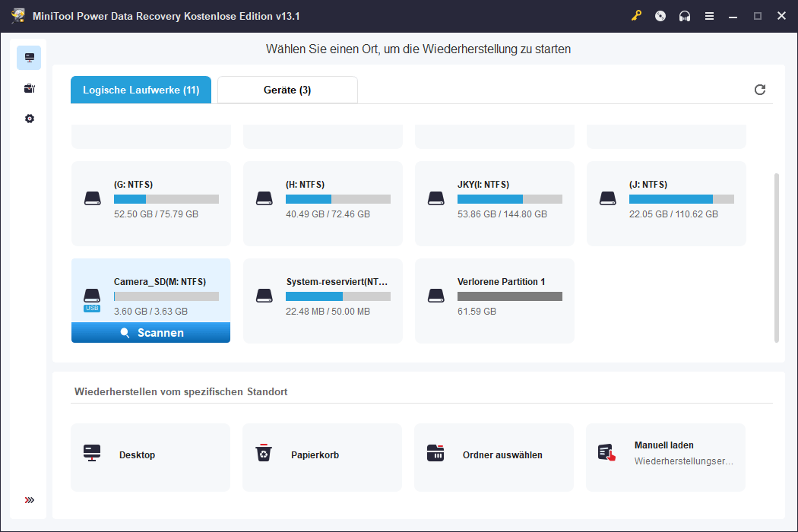Select the Desktop recovery location
Screen dimensions: 798x532
150,458
